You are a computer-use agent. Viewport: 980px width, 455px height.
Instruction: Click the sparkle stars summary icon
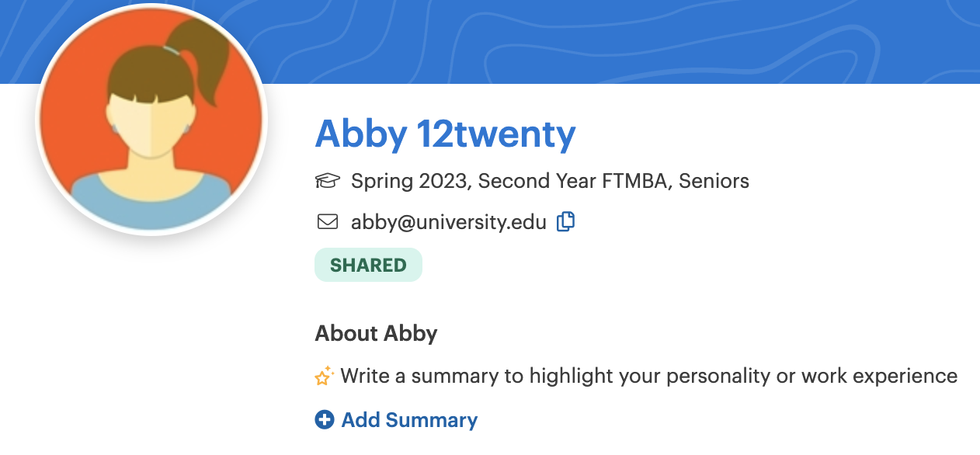click(x=324, y=377)
